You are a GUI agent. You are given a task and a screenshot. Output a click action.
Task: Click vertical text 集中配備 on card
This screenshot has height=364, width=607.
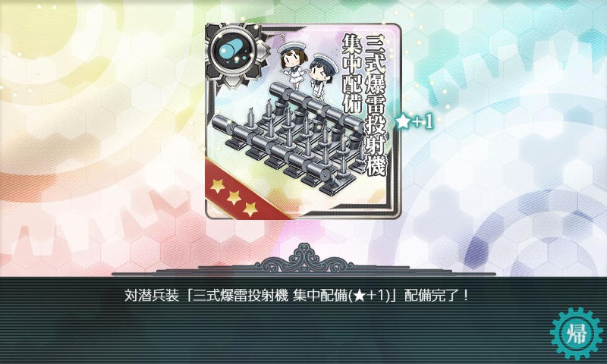[x=352, y=74]
